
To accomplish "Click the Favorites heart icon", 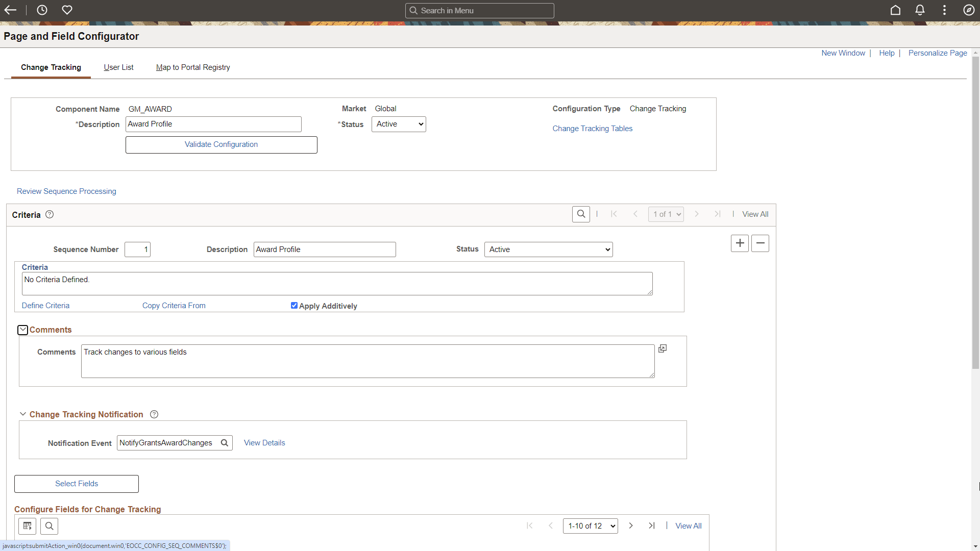I will [x=67, y=10].
